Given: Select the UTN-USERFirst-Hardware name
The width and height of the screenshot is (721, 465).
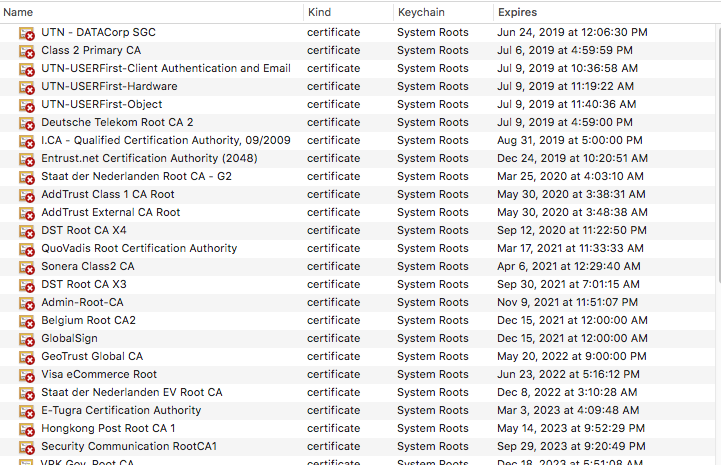Looking at the screenshot, I should 109,86.
